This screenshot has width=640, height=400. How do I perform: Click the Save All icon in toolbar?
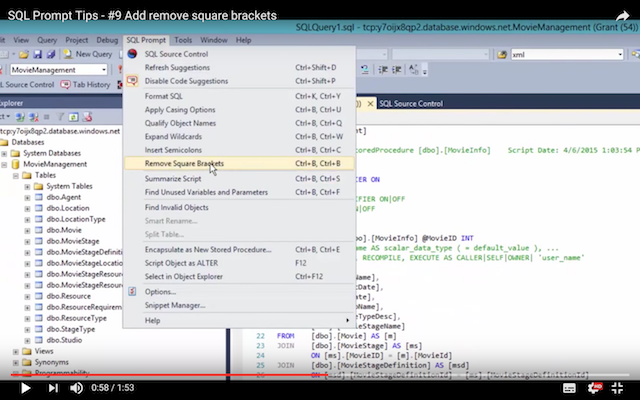pos(51,54)
